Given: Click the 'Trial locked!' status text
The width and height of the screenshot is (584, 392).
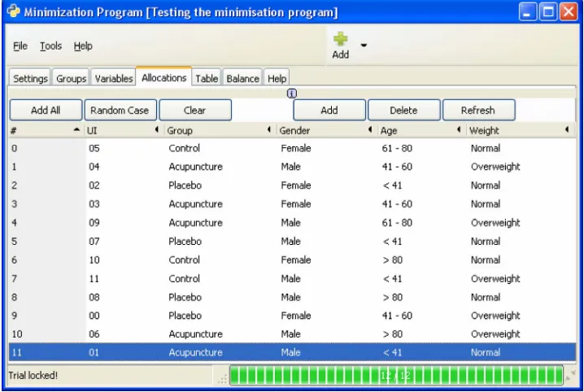Looking at the screenshot, I should click(x=33, y=375).
